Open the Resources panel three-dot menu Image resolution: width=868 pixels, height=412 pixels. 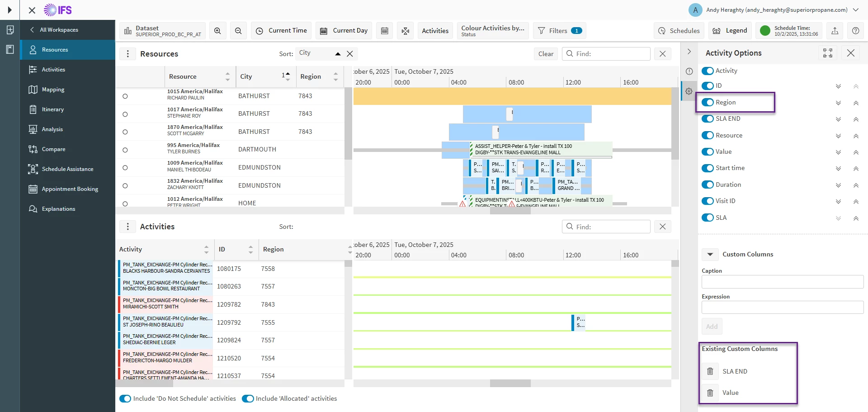(128, 54)
